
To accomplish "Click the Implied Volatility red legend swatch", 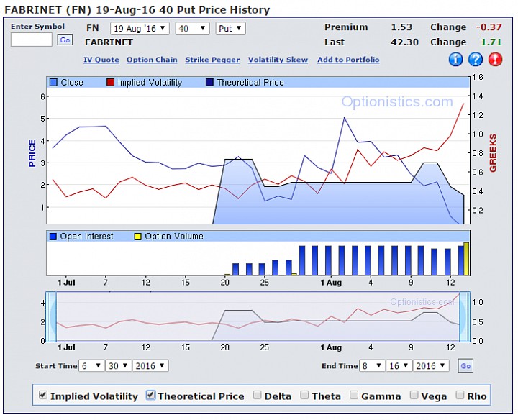I will click(110, 82).
